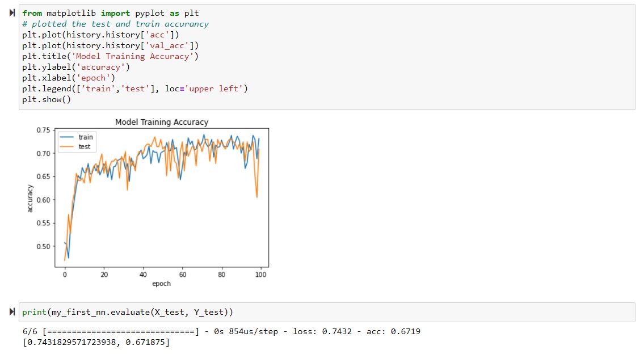Click the plt.xlabel('epoch') code line
This screenshot has width=644, height=354.
coord(69,78)
